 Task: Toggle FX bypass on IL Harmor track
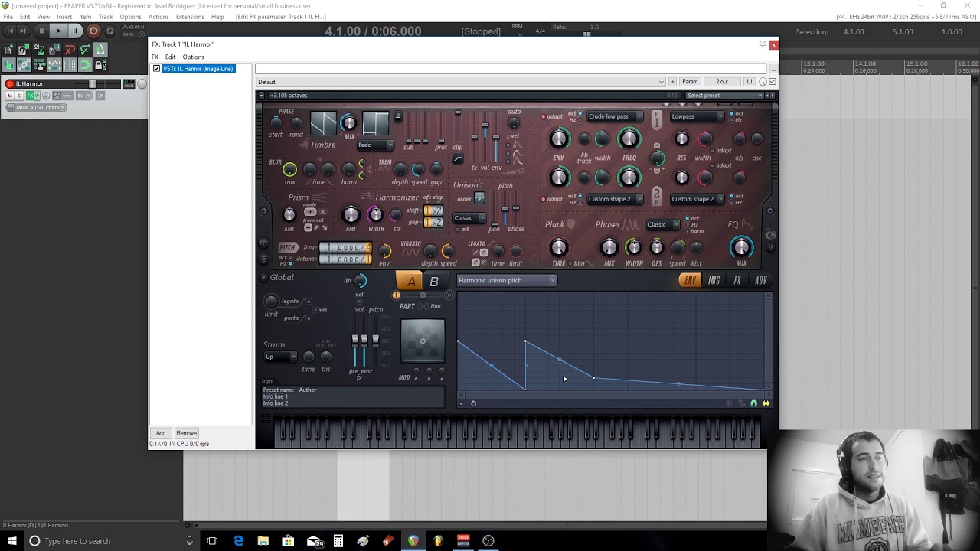point(38,96)
